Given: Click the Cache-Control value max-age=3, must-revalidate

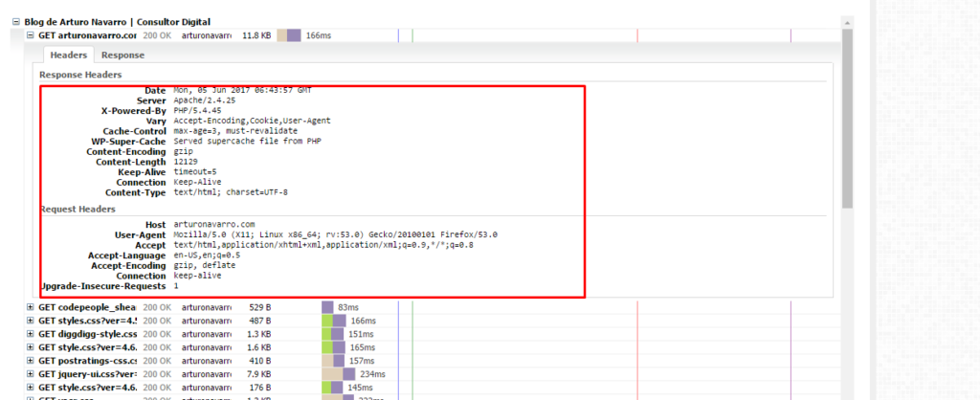Looking at the screenshot, I should coord(235,131).
